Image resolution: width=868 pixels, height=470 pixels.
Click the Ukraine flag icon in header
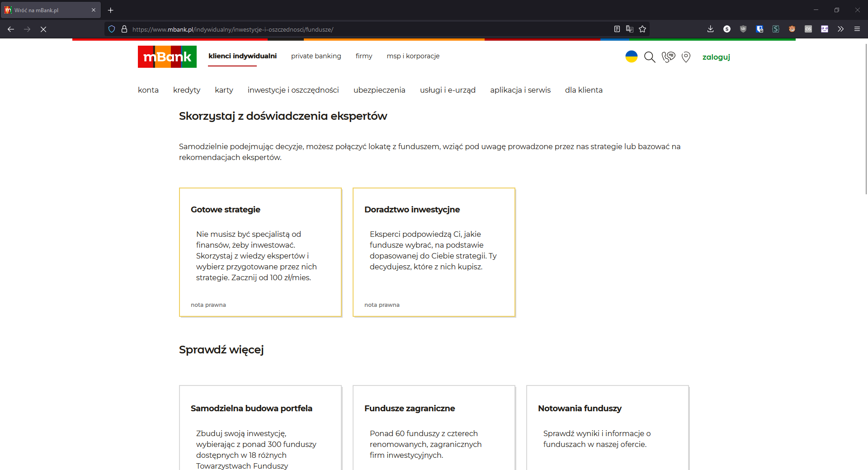click(632, 56)
